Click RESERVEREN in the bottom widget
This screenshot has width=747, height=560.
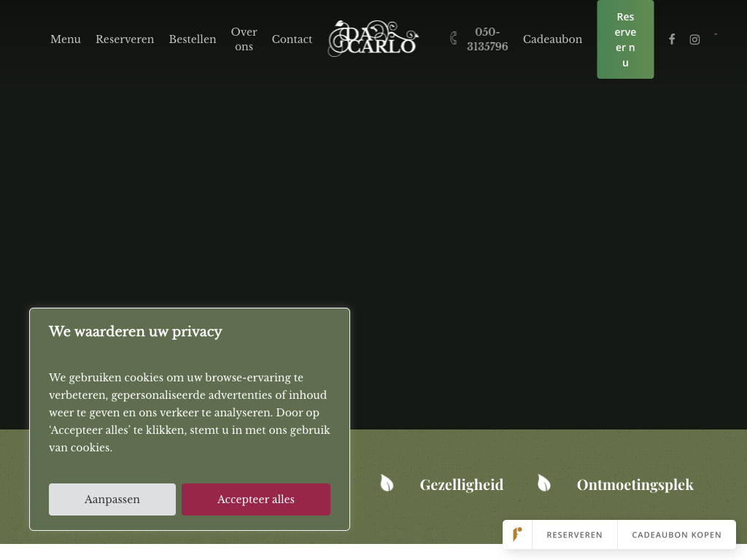pos(574,534)
